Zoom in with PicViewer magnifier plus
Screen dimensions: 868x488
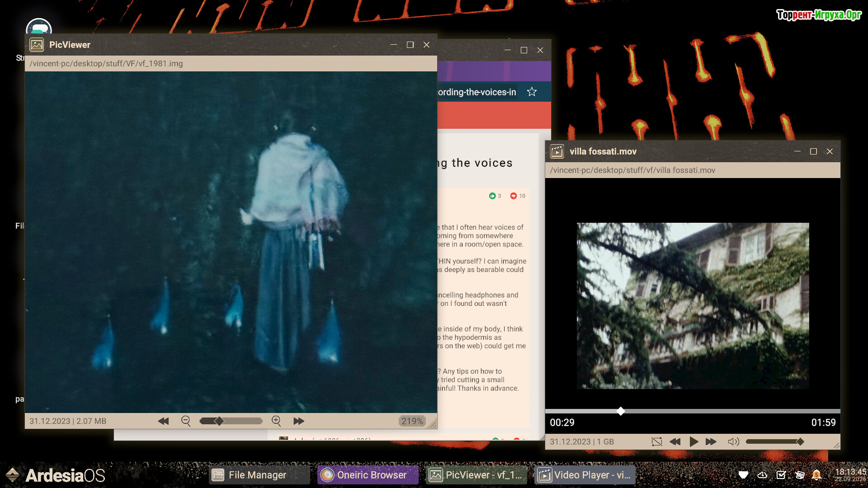(276, 421)
